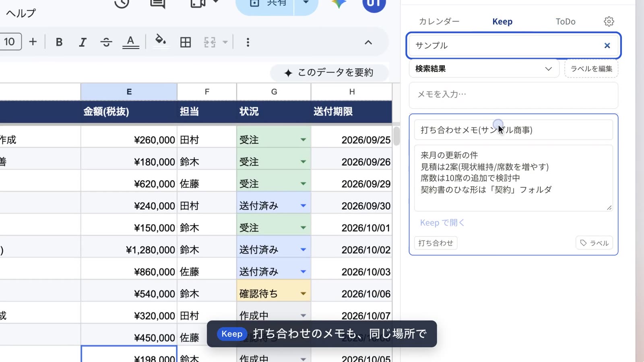Viewport: 644px width, 362px height.
Task: Collapse the toolbar with chevron
Action: [x=368, y=42]
